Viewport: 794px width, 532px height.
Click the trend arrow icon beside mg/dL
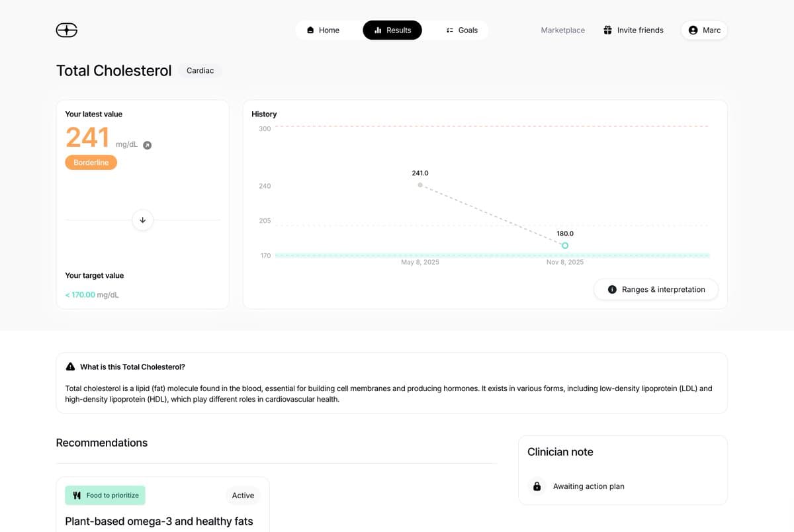coord(148,146)
